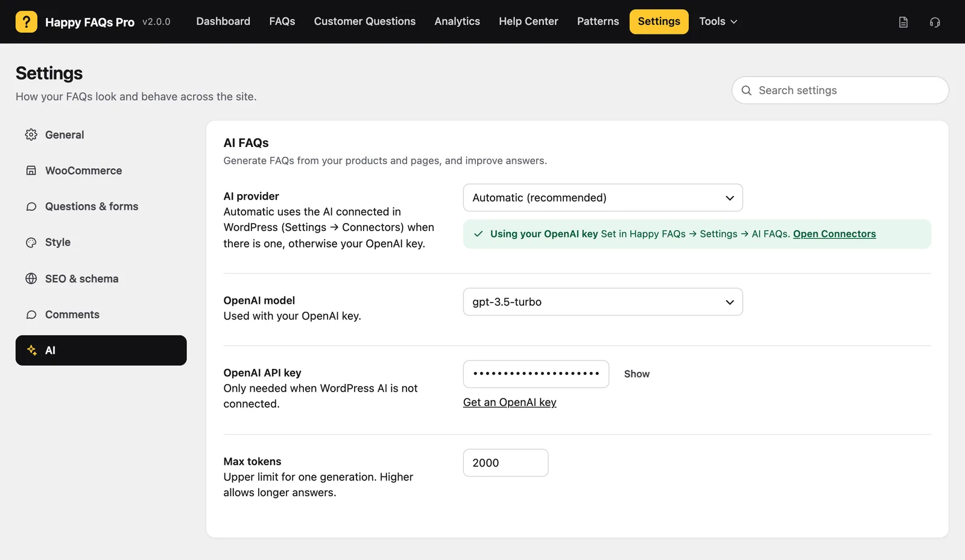Click the 'Using your OpenAI key' status text
This screenshot has height=560, width=965.
[x=544, y=234]
